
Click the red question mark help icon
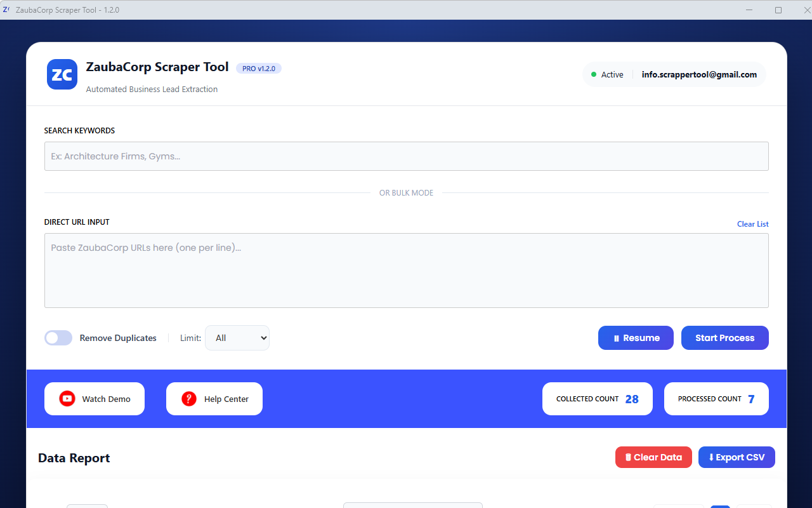(189, 399)
